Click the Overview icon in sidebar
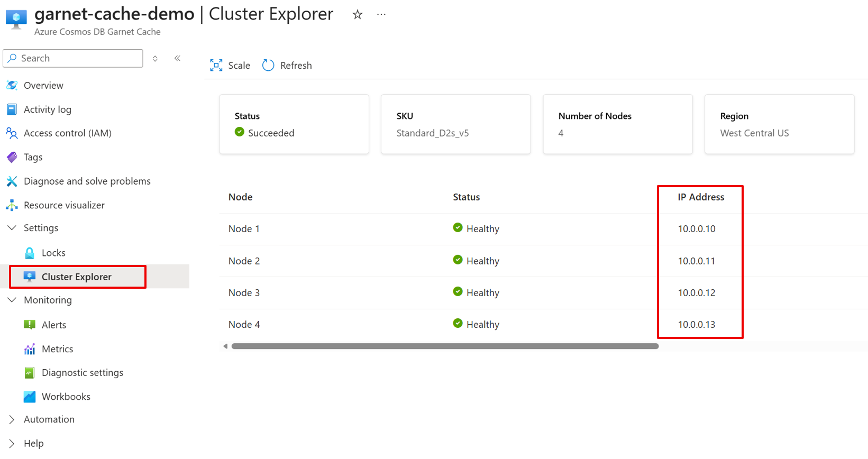 pos(12,85)
